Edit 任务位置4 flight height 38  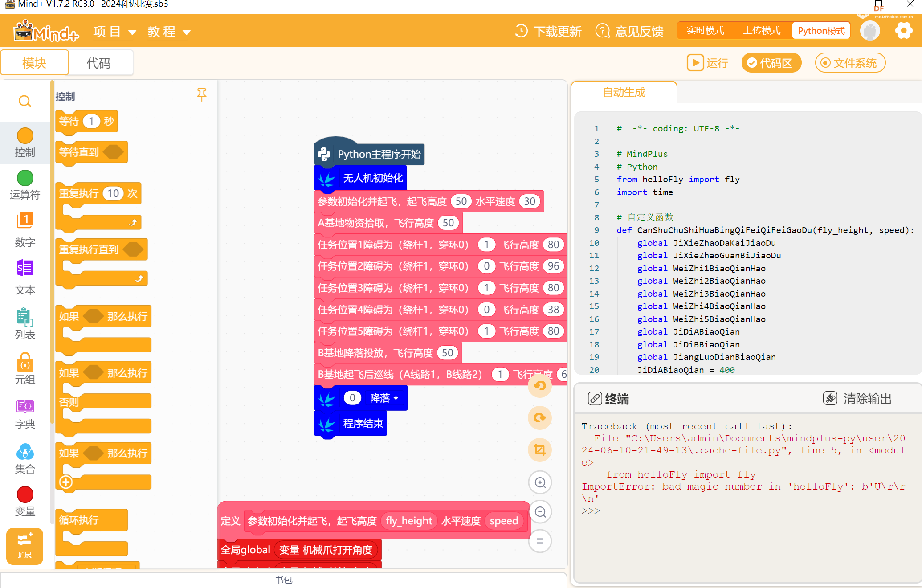554,309
